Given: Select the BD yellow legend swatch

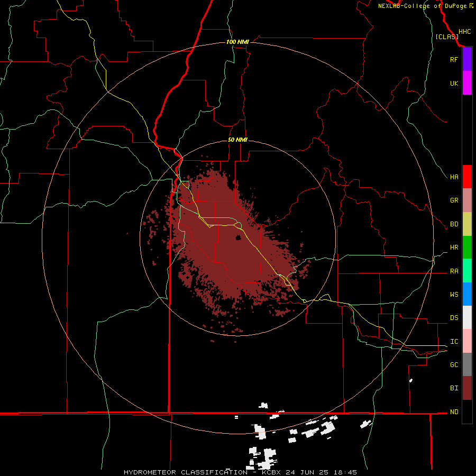Looking at the screenshot, I should click(467, 224).
